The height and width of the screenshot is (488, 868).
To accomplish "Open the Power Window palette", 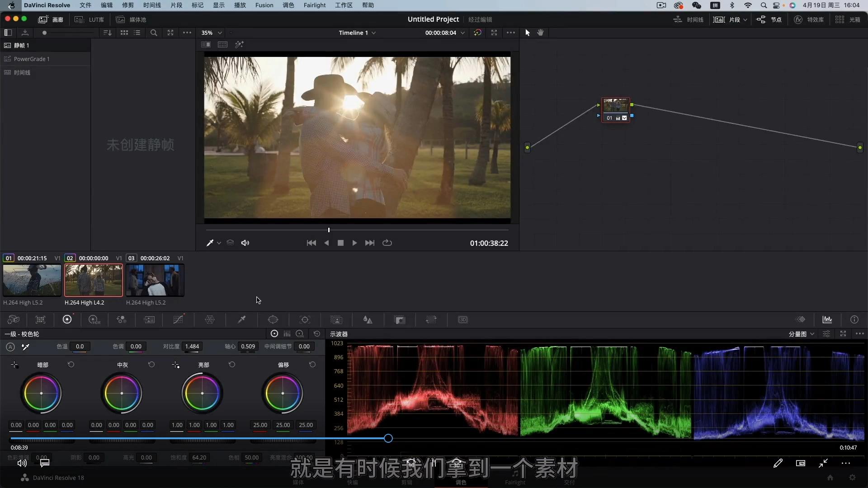I will (x=273, y=319).
